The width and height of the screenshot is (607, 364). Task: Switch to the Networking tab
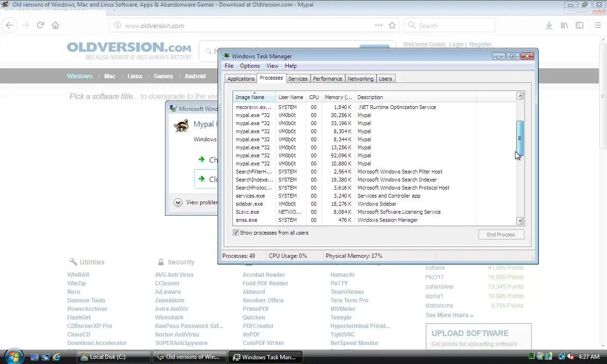pyautogui.click(x=360, y=79)
